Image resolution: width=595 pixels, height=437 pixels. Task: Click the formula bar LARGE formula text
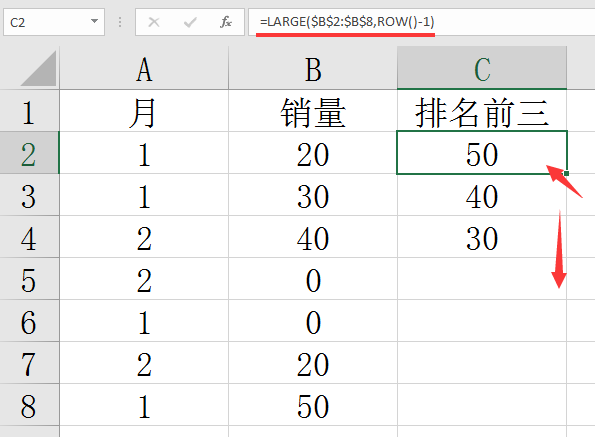[347, 22]
